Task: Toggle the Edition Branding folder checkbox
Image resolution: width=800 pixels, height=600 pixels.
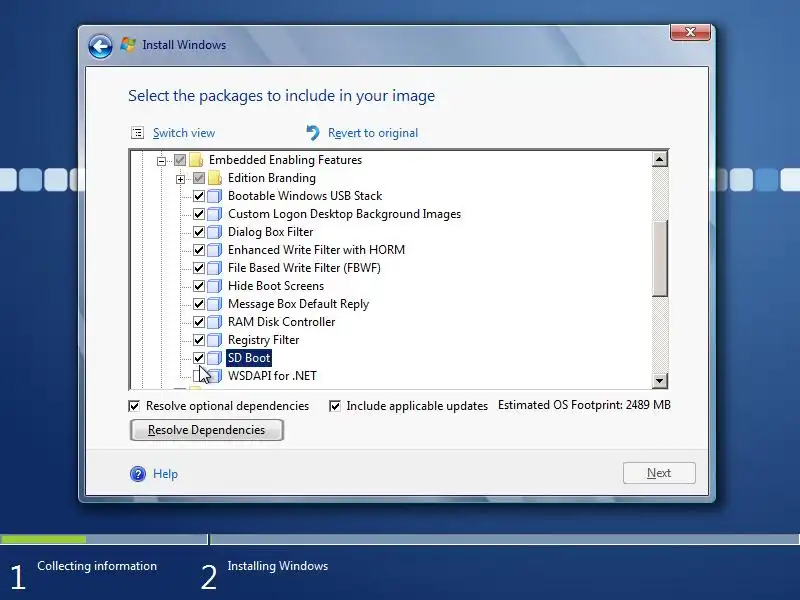Action: pyautogui.click(x=199, y=178)
